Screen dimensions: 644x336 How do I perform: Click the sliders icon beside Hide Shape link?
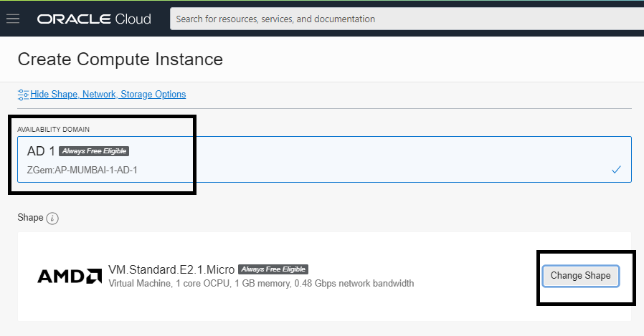click(23, 95)
